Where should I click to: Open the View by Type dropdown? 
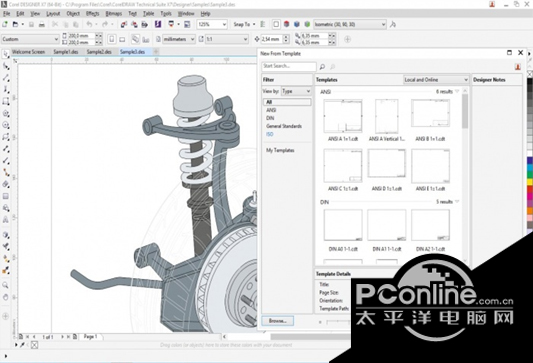pos(296,91)
